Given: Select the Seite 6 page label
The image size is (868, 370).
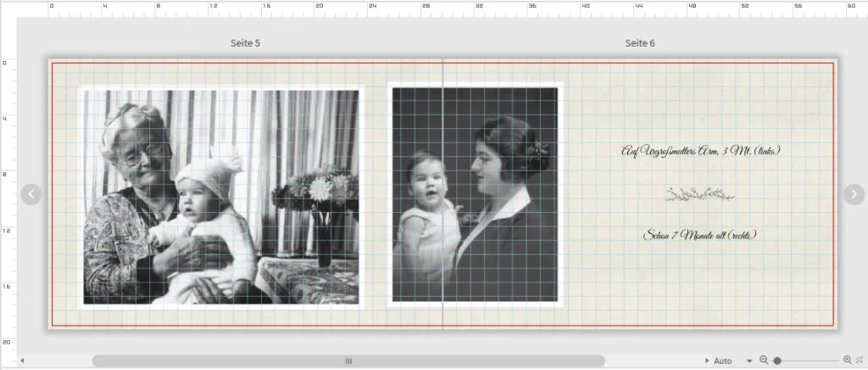Looking at the screenshot, I should 640,42.
